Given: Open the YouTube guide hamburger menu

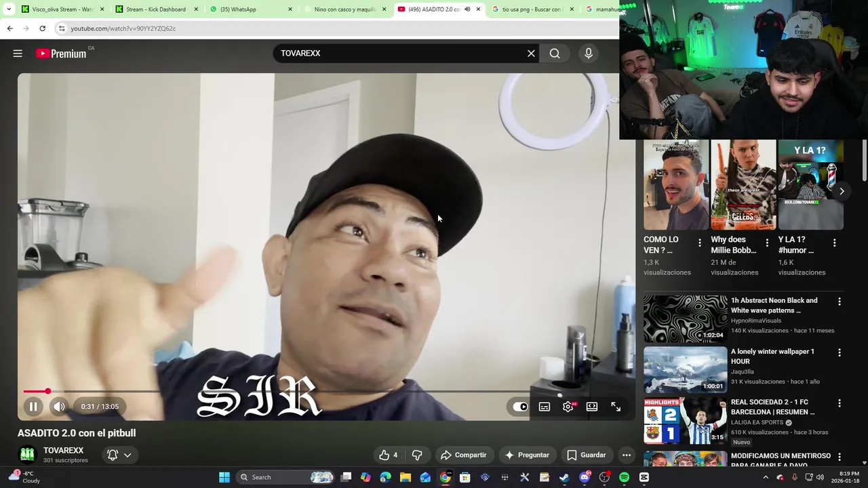Looking at the screenshot, I should click(x=18, y=54).
